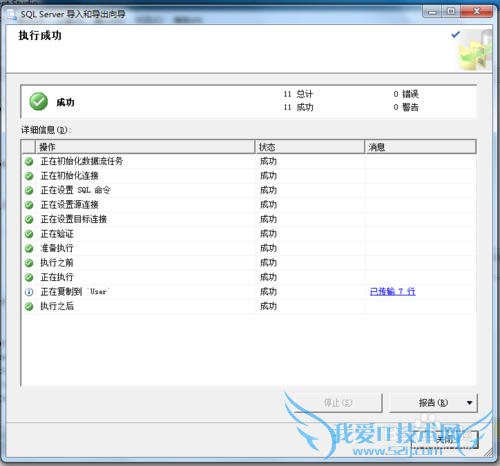Select the 正在设置目标连接 row text
The width and height of the screenshot is (500, 466).
coord(73,219)
